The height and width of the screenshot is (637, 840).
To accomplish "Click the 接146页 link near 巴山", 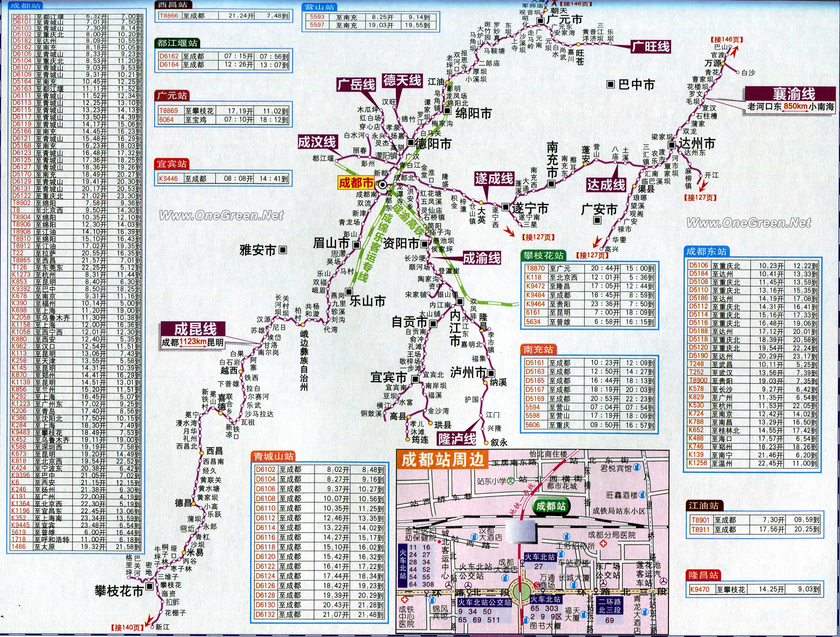I will coord(727,39).
